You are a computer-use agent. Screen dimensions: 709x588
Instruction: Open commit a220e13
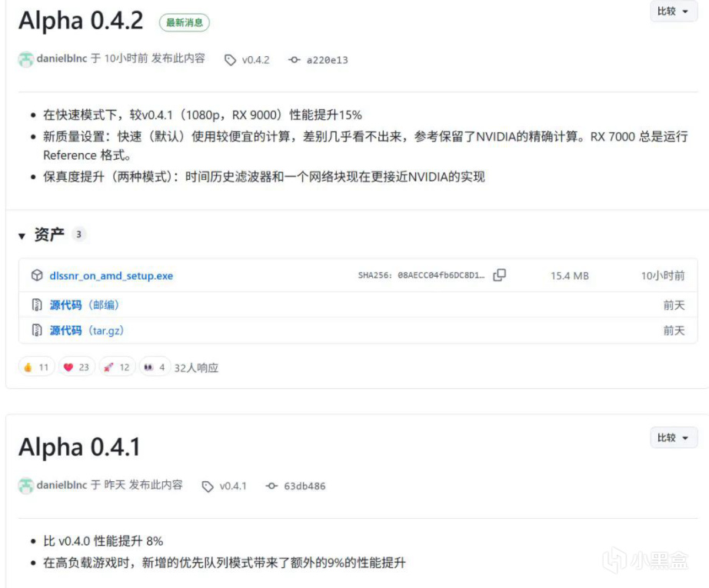pyautogui.click(x=328, y=60)
